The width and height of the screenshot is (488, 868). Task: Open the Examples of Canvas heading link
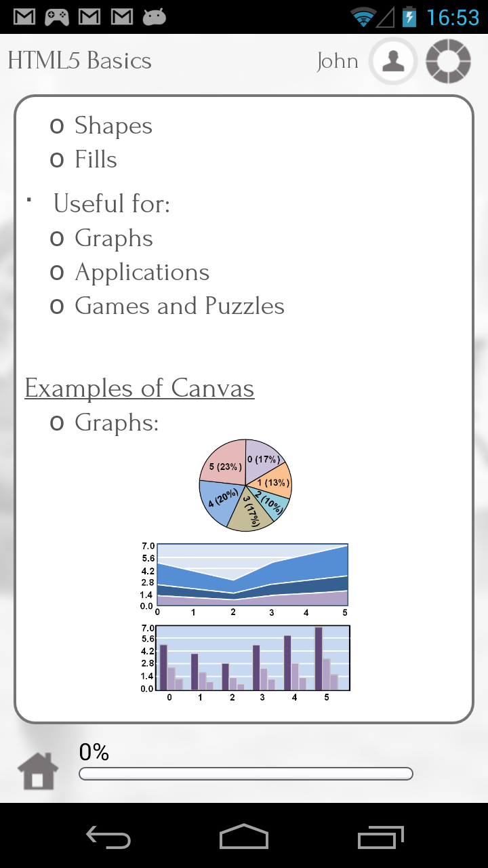[x=139, y=388]
